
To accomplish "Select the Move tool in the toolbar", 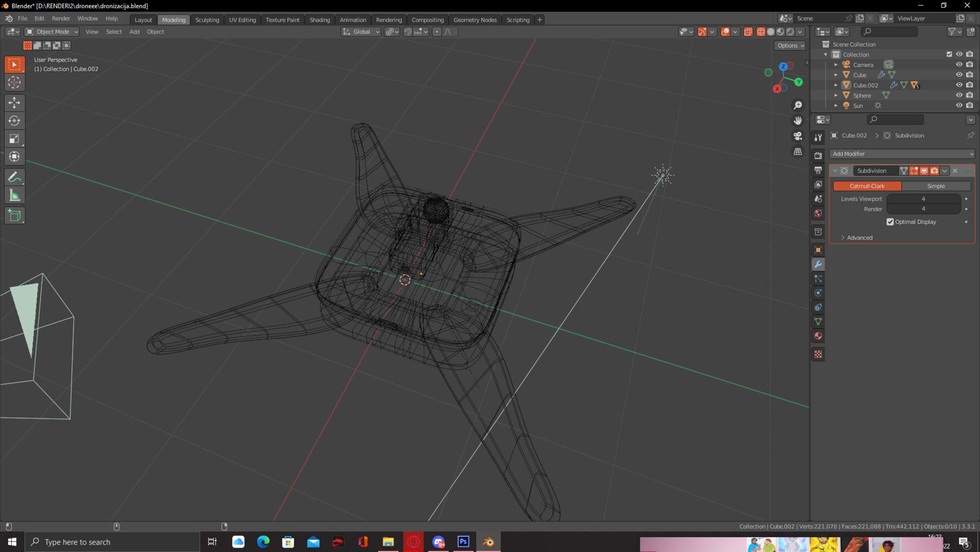I will pyautogui.click(x=15, y=102).
